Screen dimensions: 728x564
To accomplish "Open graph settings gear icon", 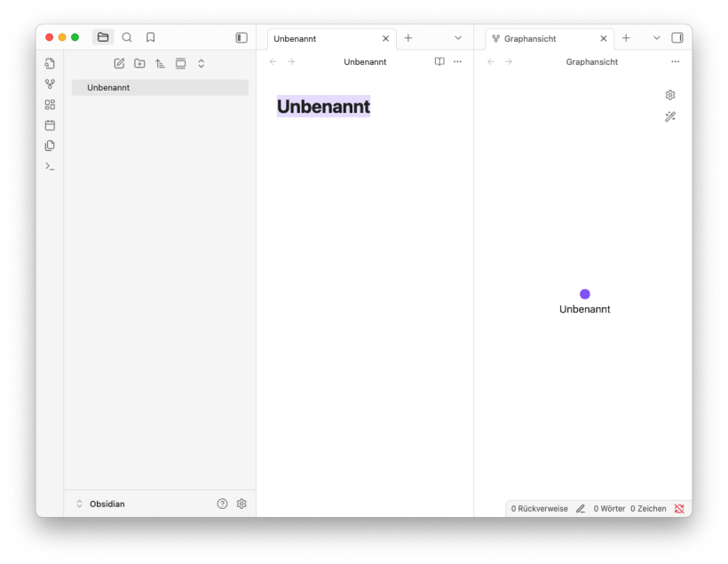I will tap(670, 95).
